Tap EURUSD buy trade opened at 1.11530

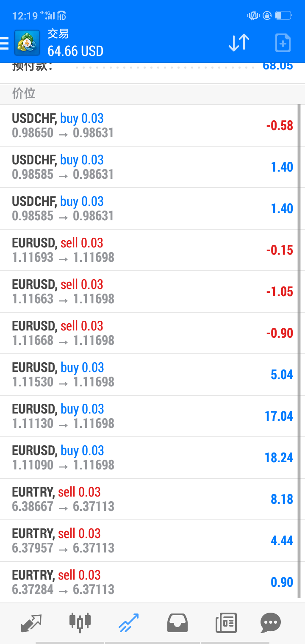pyautogui.click(x=148, y=375)
